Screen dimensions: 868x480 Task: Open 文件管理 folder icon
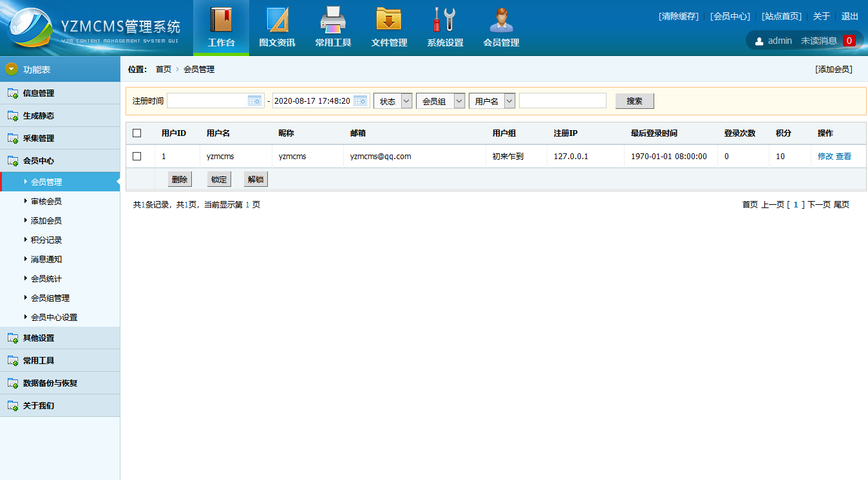[389, 21]
